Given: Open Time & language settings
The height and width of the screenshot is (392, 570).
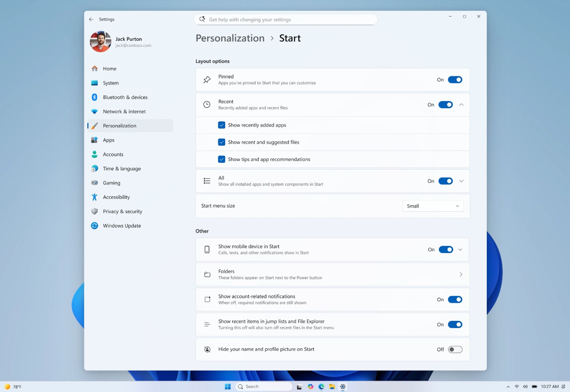Looking at the screenshot, I should 130,169.
